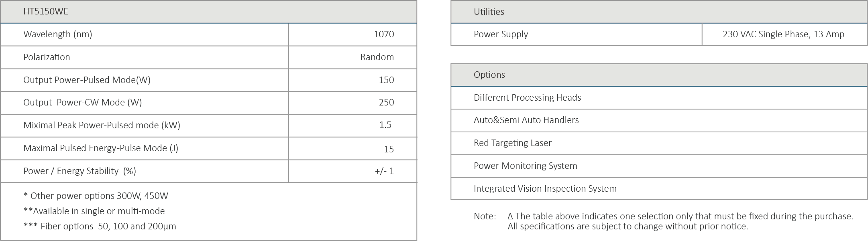Select Output Power-Pulsed Mode(W) label
868x241 pixels.
(87, 80)
